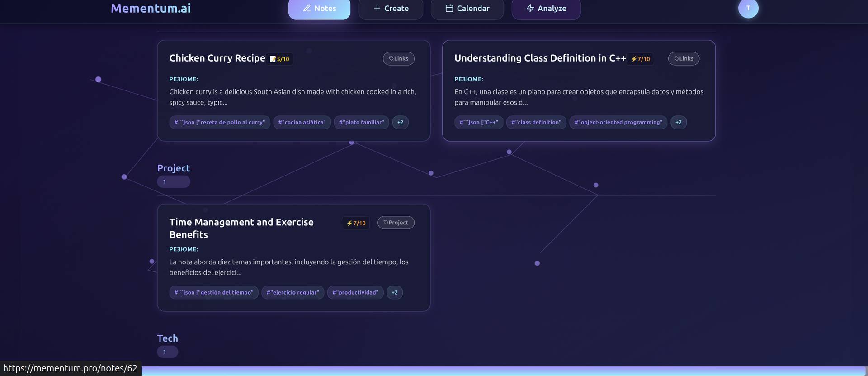Screen dimensions: 868x376
Task: Click Links tag on Chicken Curry card
Action: click(398, 58)
